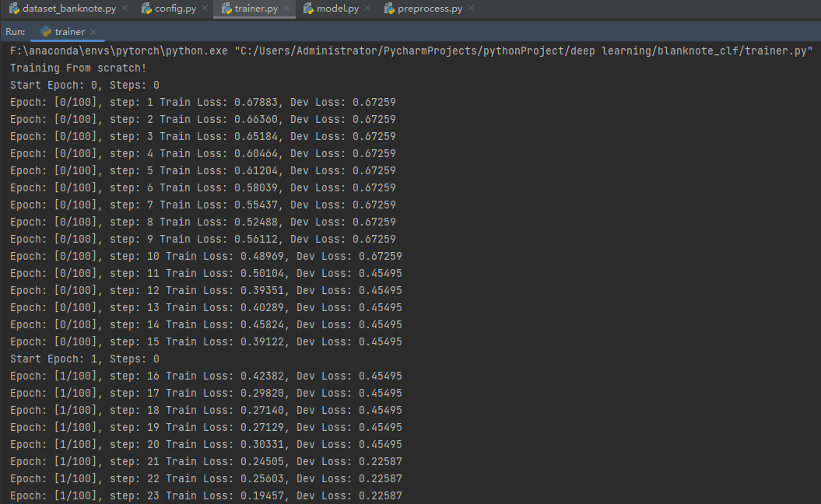Viewport: 821px width, 504px height.
Task: Close the trainer run tab
Action: tap(93, 32)
